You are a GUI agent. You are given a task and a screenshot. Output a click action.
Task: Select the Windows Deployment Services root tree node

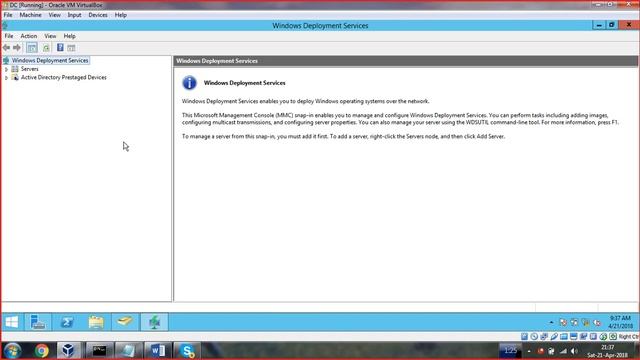click(x=50, y=60)
